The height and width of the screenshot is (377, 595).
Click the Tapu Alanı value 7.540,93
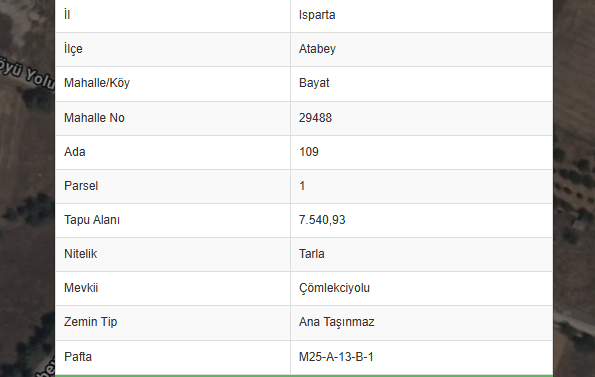[x=322, y=220]
